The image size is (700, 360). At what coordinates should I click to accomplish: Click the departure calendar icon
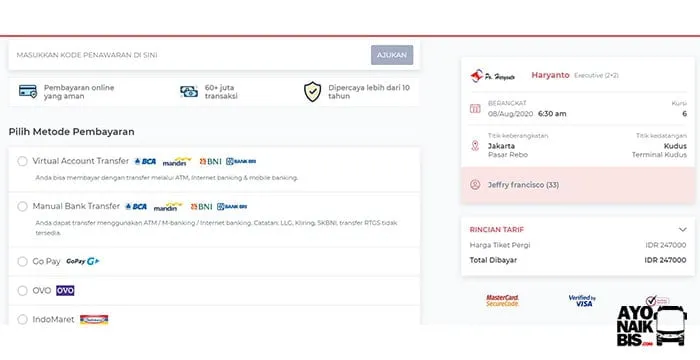coord(475,109)
